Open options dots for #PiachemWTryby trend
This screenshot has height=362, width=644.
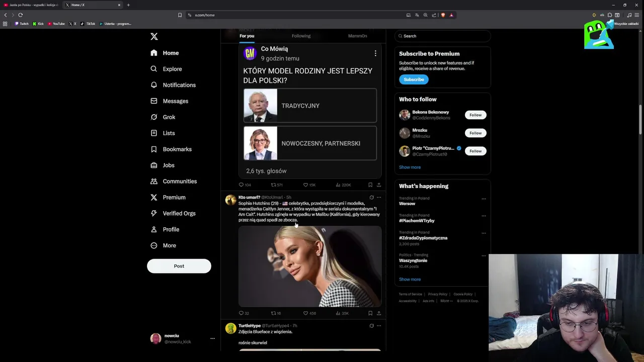[x=484, y=216]
